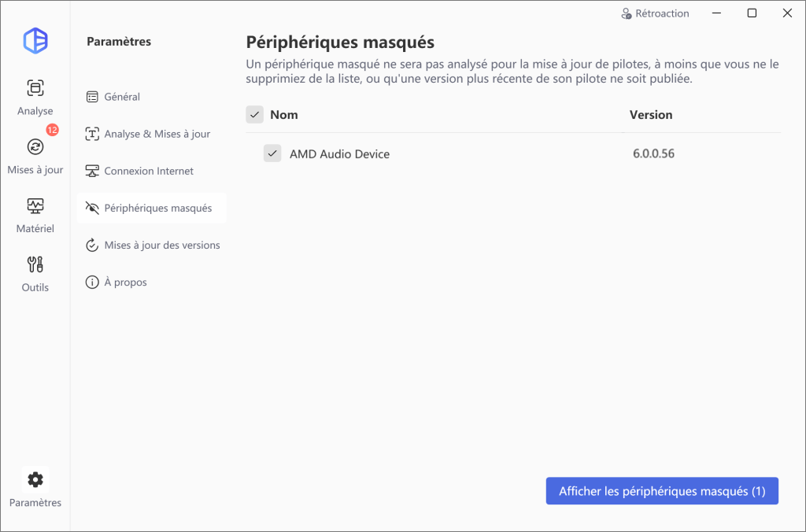Image resolution: width=806 pixels, height=532 pixels.
Task: Click the Paramètres sidebar heading
Action: point(119,41)
